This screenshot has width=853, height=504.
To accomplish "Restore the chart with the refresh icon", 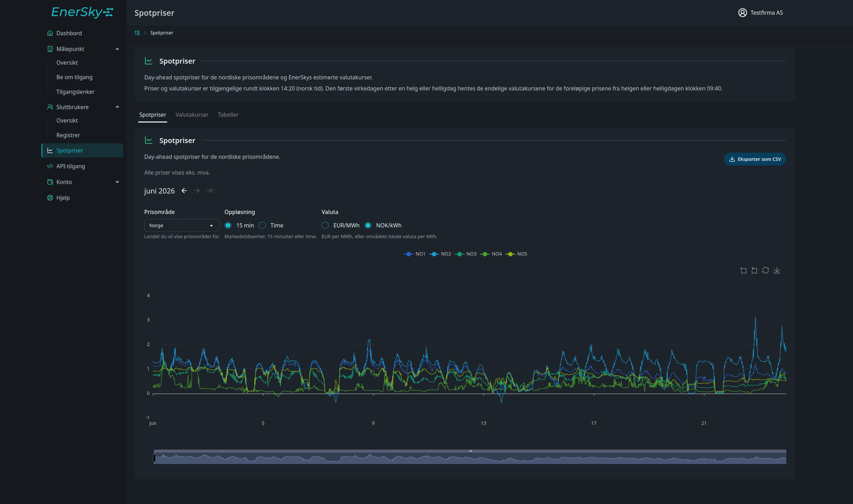I will (765, 270).
